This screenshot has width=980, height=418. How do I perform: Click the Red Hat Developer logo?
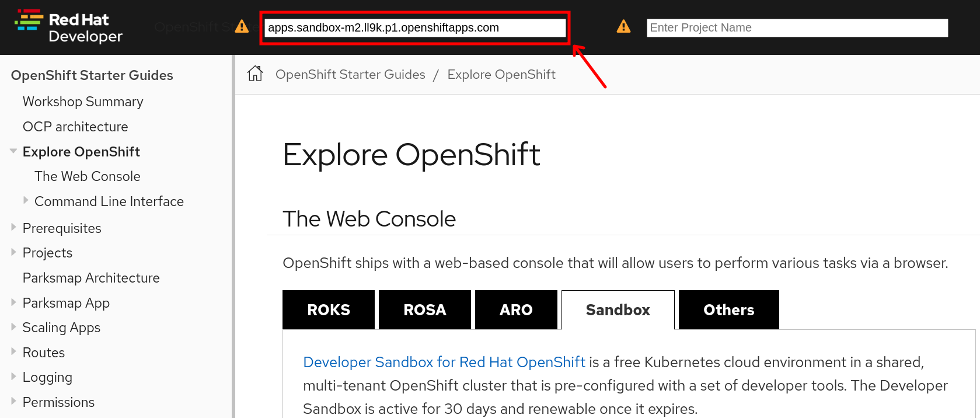(x=68, y=27)
